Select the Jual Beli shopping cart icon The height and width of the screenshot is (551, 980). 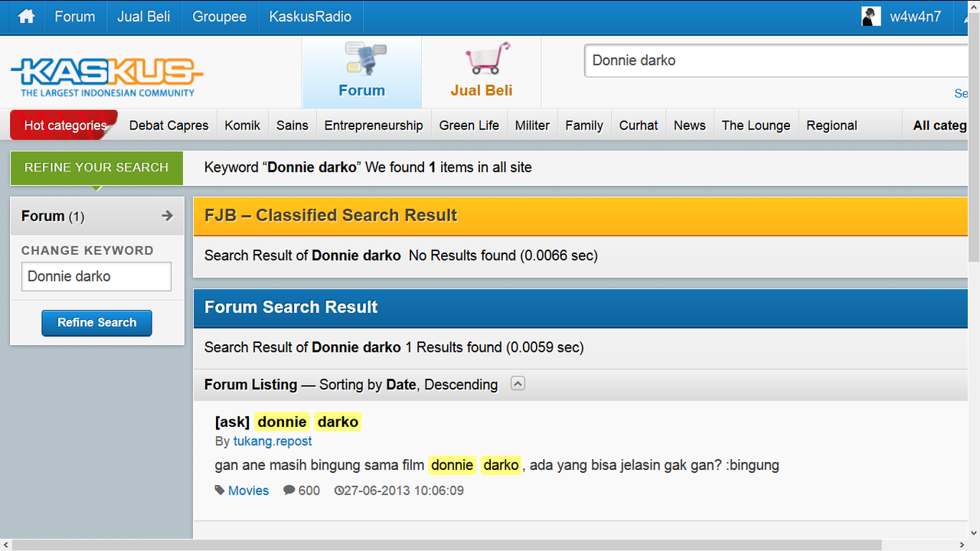pyautogui.click(x=487, y=59)
